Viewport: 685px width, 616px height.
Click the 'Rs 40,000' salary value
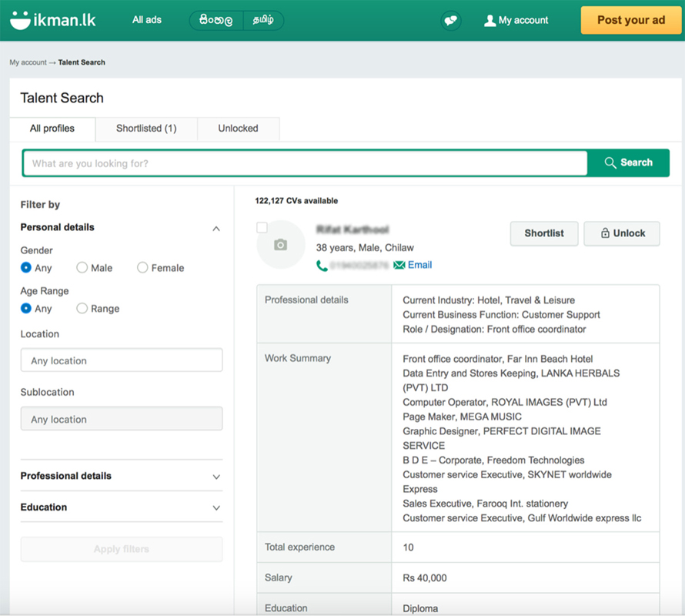point(425,578)
